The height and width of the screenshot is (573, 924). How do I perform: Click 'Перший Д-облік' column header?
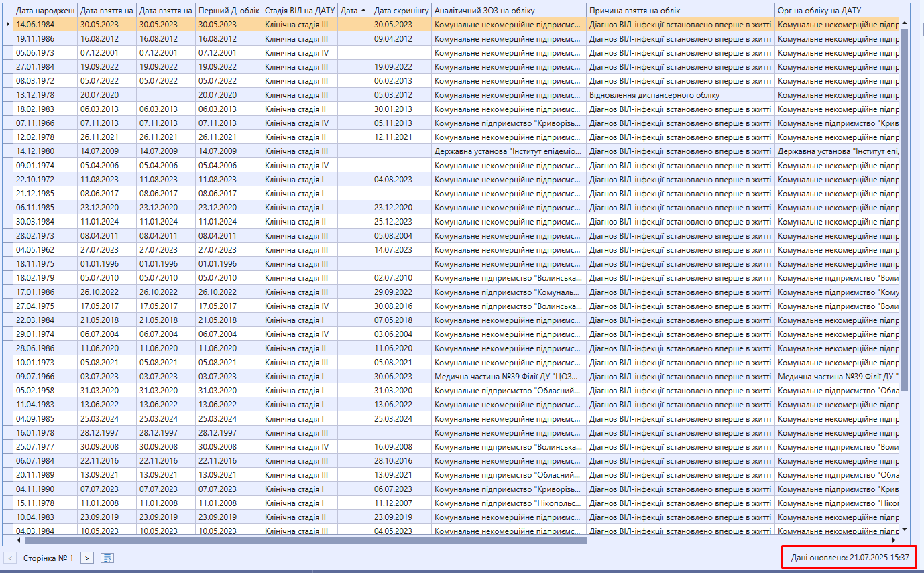click(228, 11)
